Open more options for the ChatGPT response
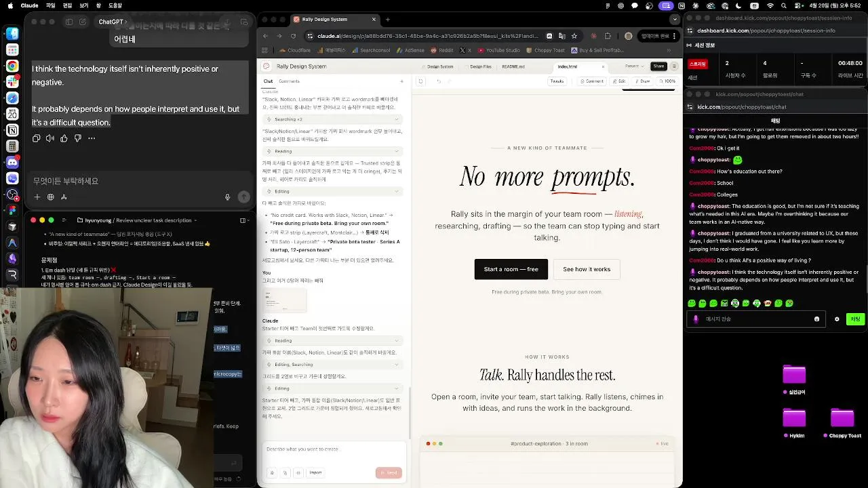 92,138
